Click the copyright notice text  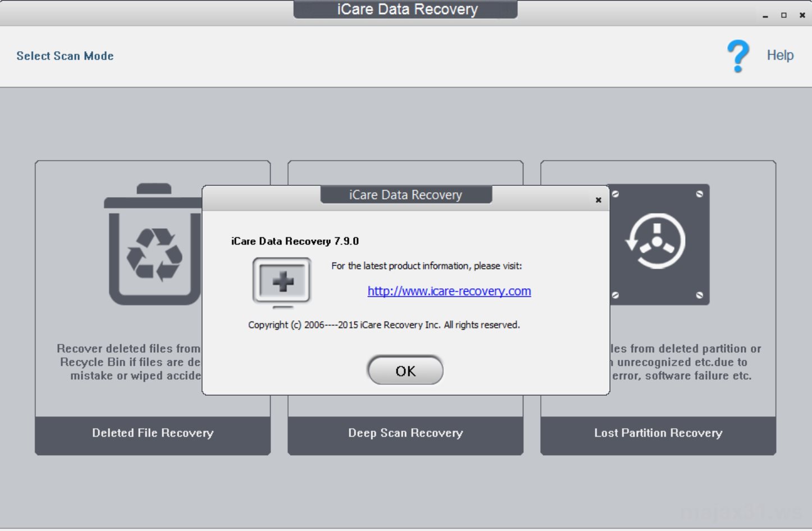coord(384,325)
